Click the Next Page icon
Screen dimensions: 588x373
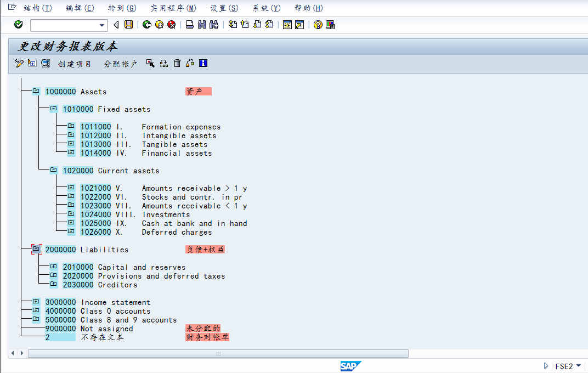pyautogui.click(x=257, y=25)
